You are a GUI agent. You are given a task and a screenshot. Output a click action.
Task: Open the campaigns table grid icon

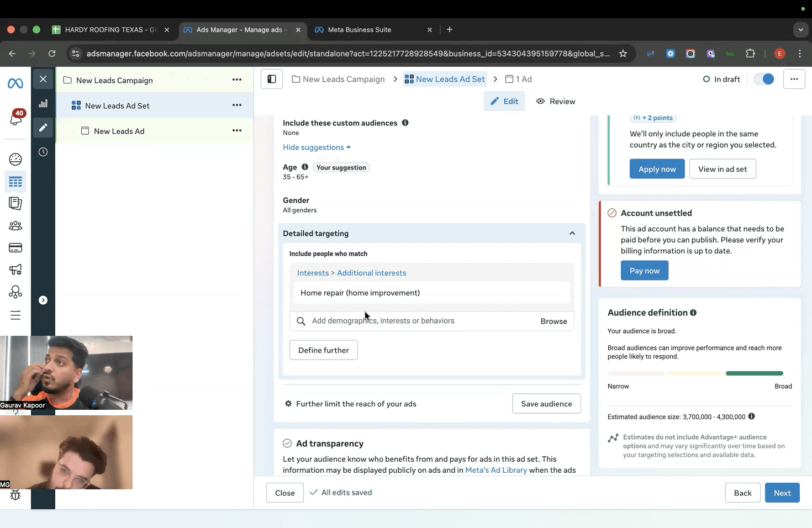pyautogui.click(x=15, y=182)
